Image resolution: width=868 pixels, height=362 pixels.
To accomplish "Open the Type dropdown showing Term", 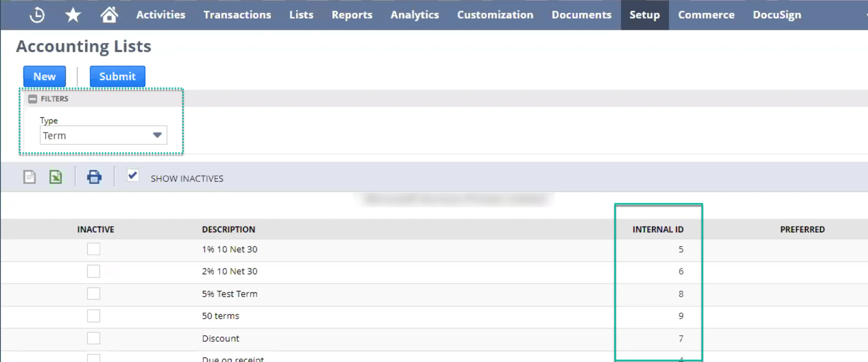I will (104, 135).
